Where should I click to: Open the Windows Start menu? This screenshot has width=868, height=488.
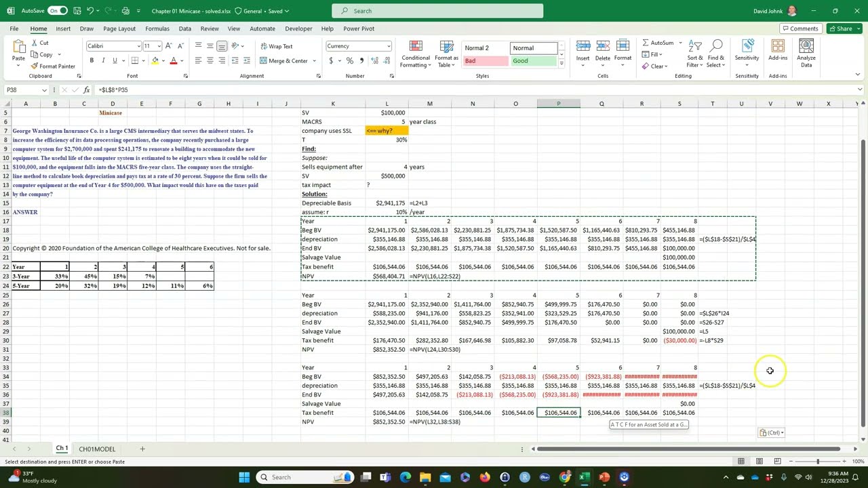(244, 477)
